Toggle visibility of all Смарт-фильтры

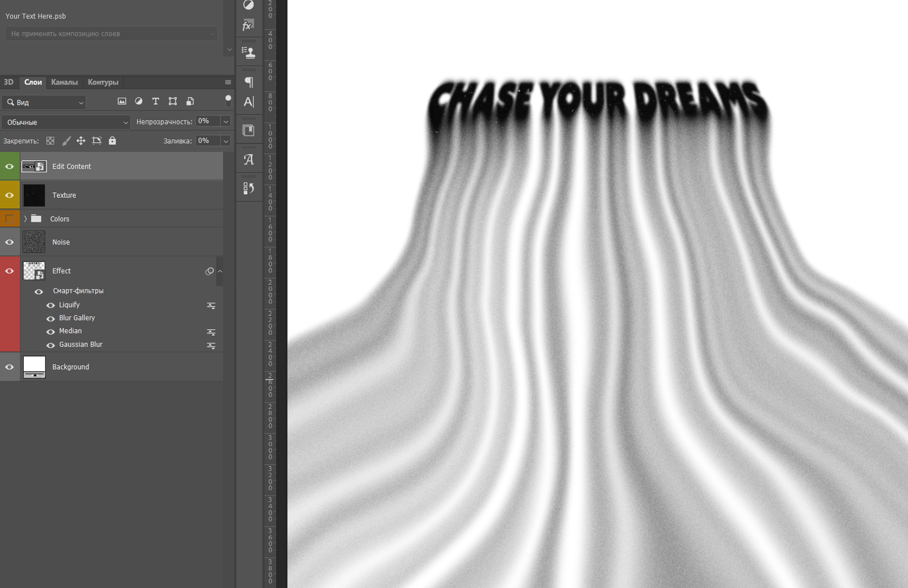click(x=39, y=292)
